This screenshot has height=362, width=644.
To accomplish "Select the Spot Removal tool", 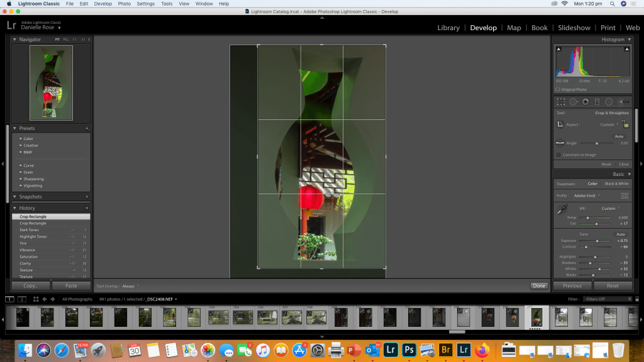I will click(x=574, y=101).
